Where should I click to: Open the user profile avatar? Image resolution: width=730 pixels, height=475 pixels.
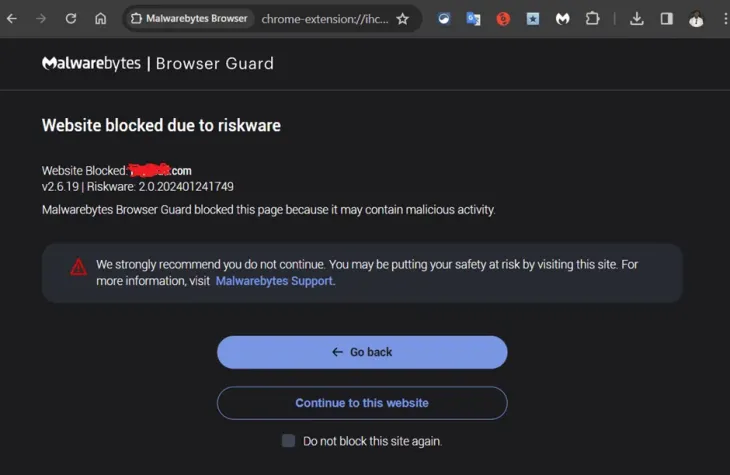point(696,19)
